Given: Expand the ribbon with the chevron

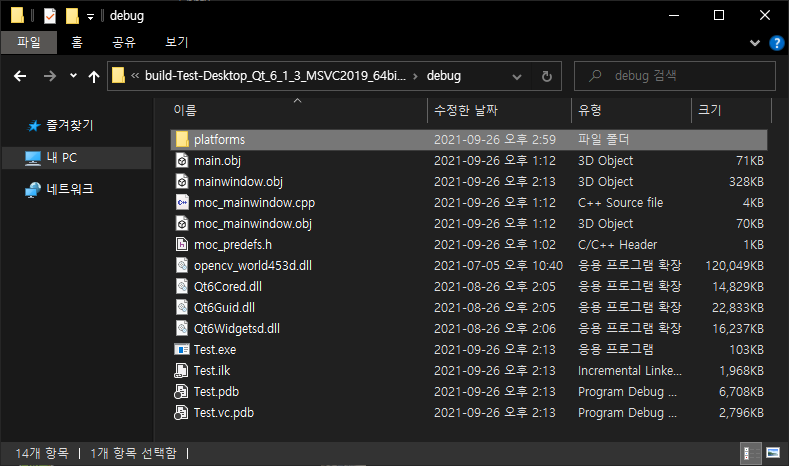Looking at the screenshot, I should (754, 43).
